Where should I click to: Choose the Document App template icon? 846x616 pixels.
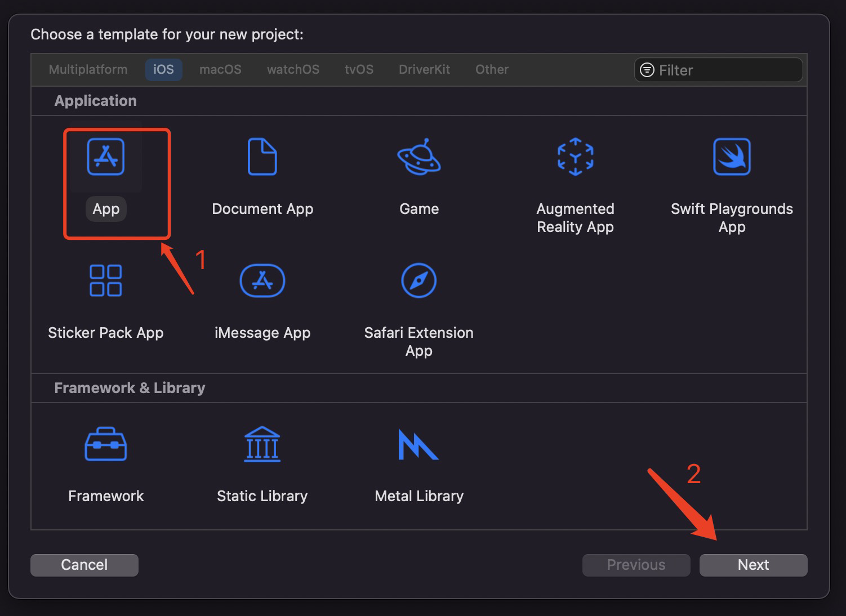coord(262,157)
